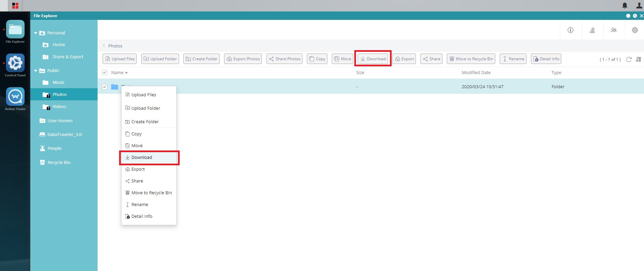Image resolution: width=644 pixels, height=271 pixels.
Task: Sort by the Type column header
Action: click(556, 72)
